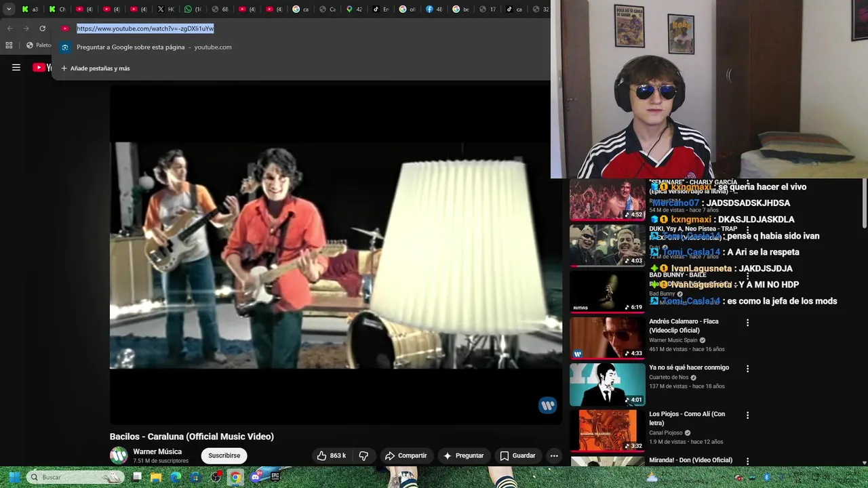Open the Windows Start menu

(13, 477)
